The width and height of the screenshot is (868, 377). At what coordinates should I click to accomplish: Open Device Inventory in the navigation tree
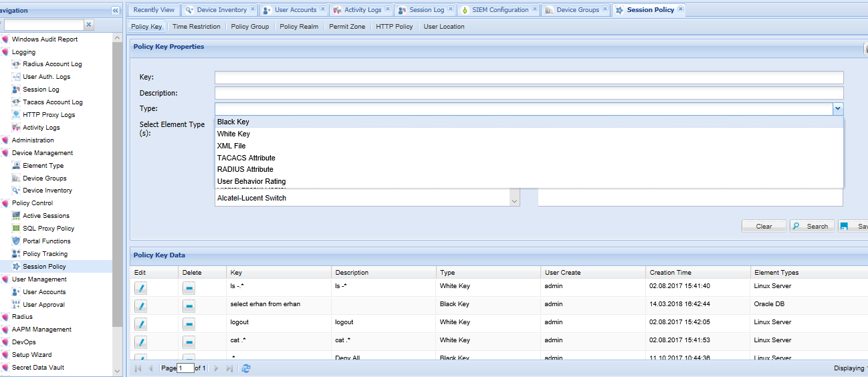(x=47, y=191)
